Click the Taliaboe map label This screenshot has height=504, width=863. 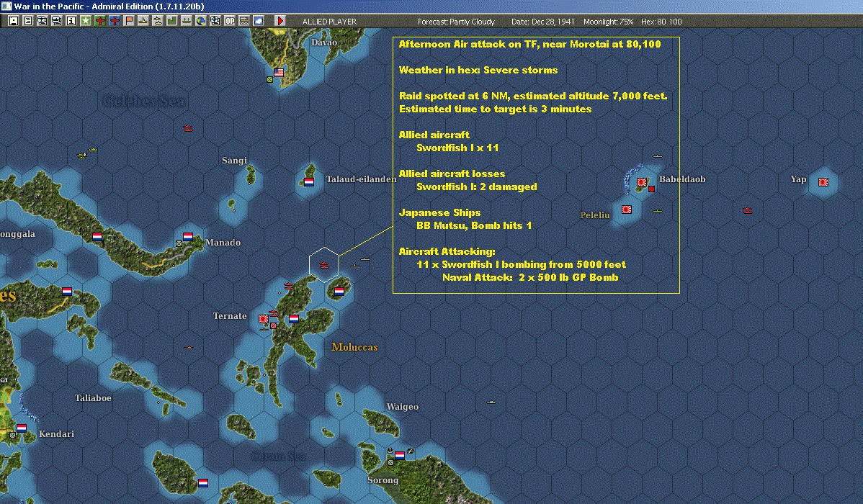point(93,398)
